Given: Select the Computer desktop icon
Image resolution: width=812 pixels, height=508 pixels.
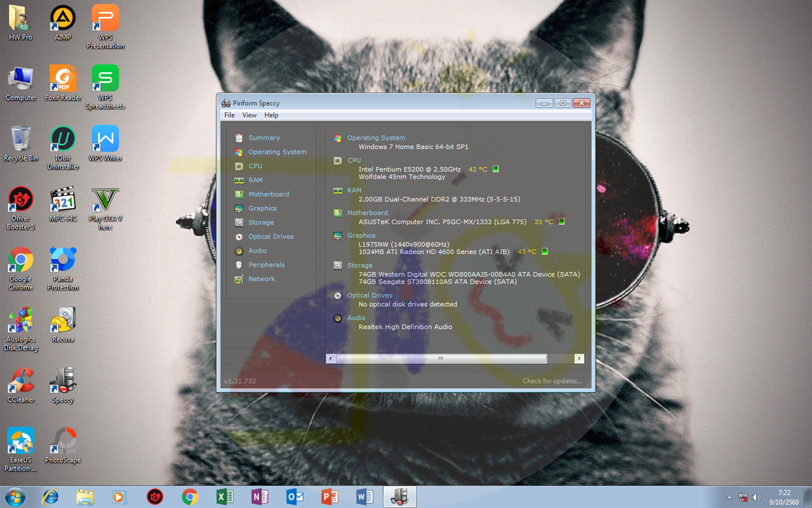Looking at the screenshot, I should (x=21, y=84).
